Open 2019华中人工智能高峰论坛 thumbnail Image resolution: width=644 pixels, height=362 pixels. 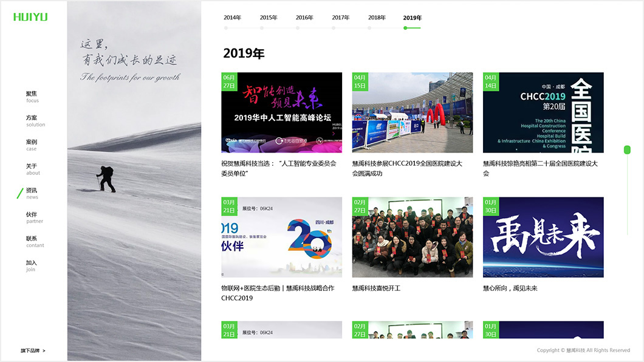[281, 112]
